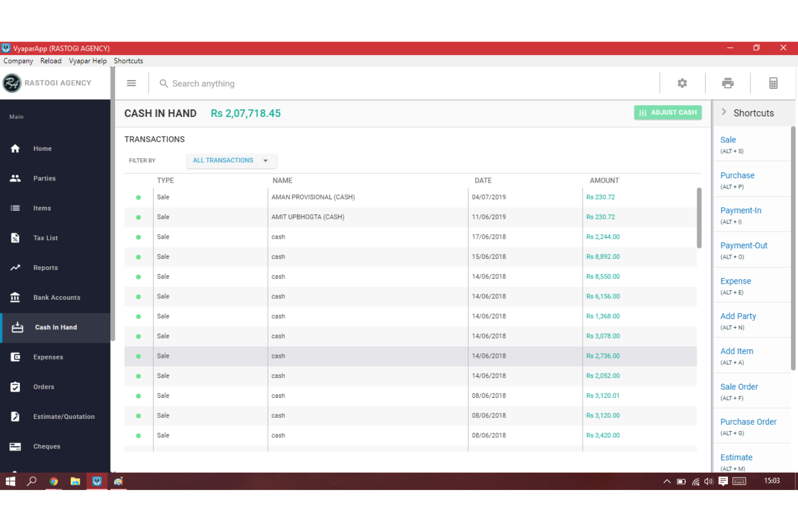Open the Estimate/Quotation section
This screenshot has height=532, width=798.
click(64, 416)
